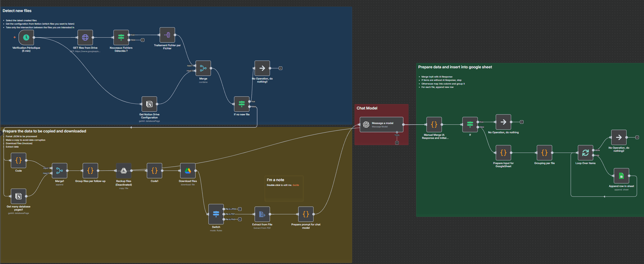The image size is (644, 264).
Task: Open the Prepare Input for GoogleSheet node
Action: coord(503,153)
